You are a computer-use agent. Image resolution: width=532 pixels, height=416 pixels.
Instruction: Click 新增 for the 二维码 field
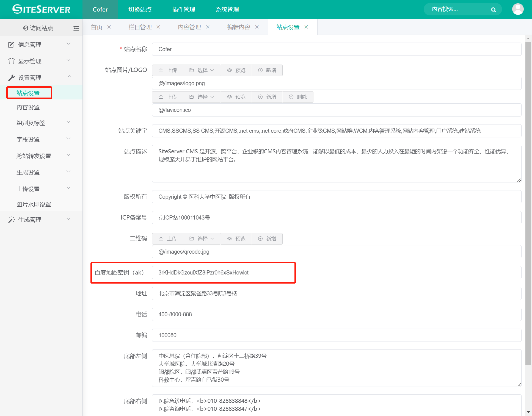(x=267, y=239)
